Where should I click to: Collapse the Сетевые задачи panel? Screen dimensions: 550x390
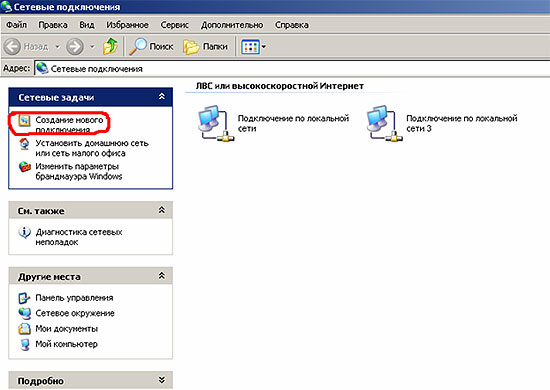pos(162,96)
